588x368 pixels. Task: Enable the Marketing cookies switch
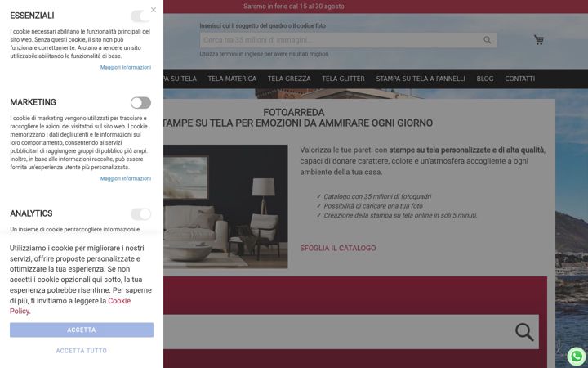140,103
